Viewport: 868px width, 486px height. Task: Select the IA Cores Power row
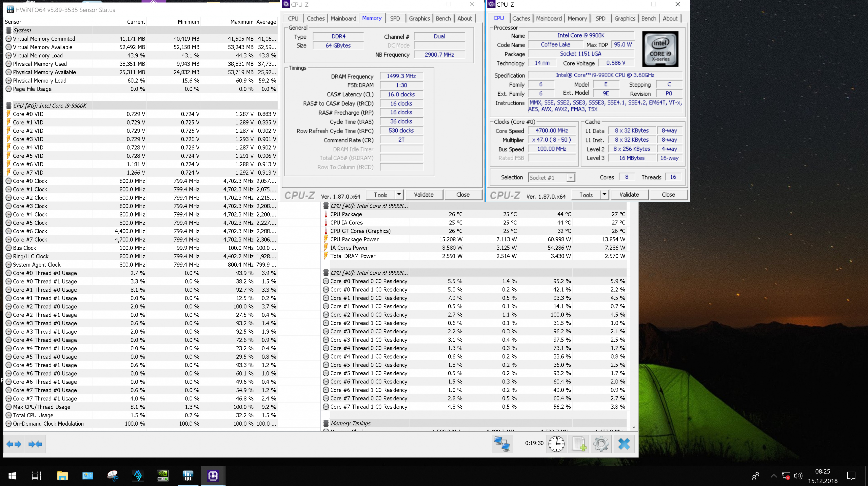tap(474, 248)
